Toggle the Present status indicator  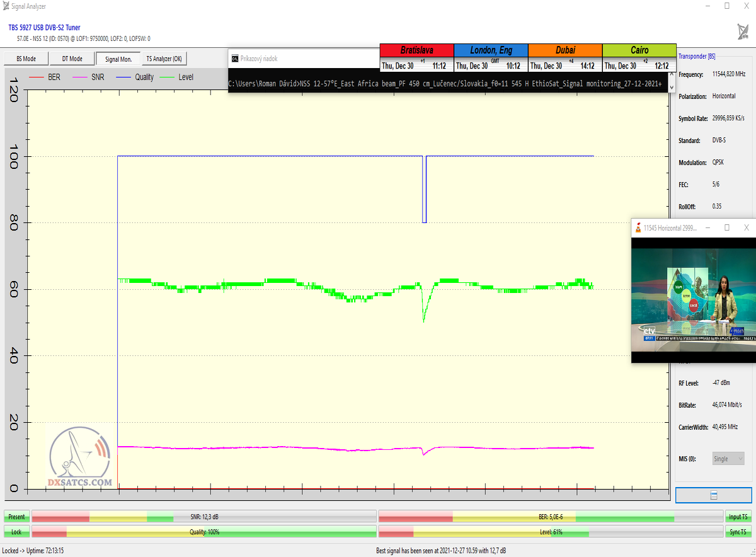[16, 517]
